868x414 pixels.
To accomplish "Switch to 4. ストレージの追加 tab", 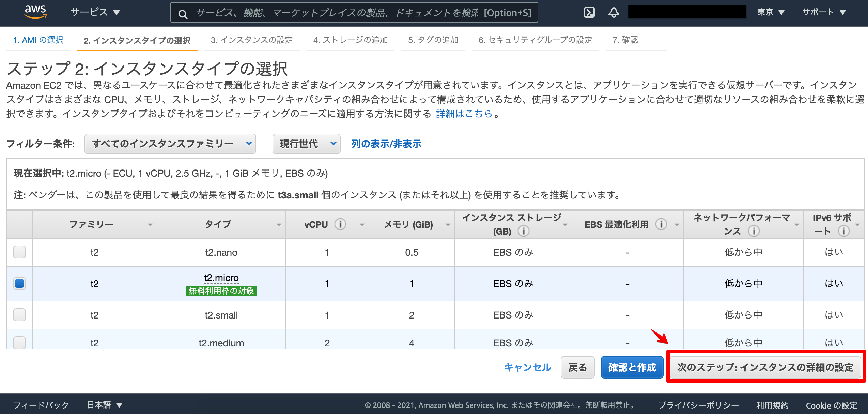I will 351,40.
